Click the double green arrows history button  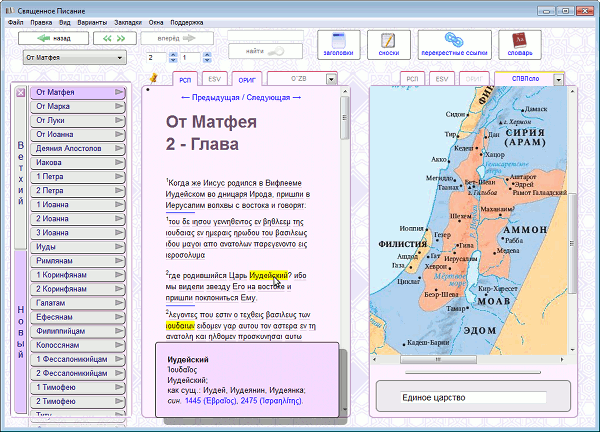click(121, 38)
